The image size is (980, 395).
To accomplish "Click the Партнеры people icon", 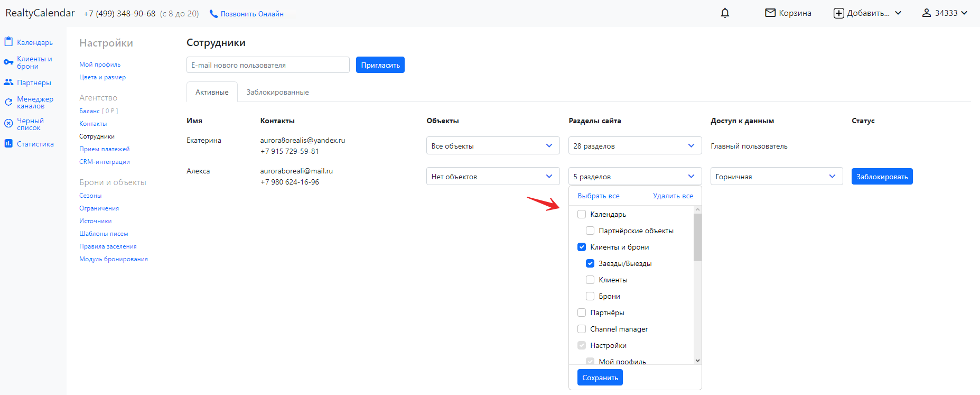I will [8, 82].
